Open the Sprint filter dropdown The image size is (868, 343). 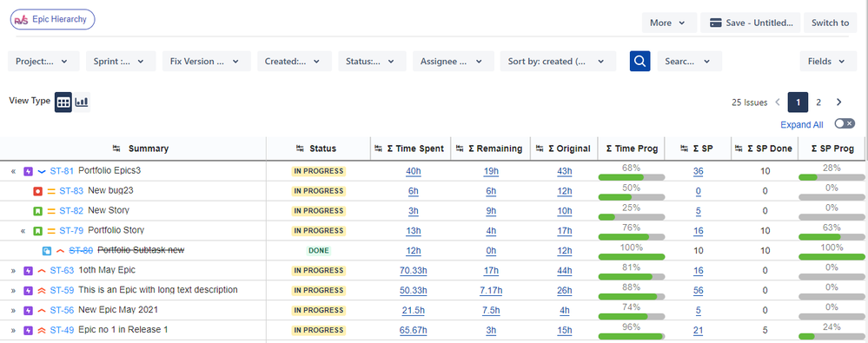click(x=121, y=62)
